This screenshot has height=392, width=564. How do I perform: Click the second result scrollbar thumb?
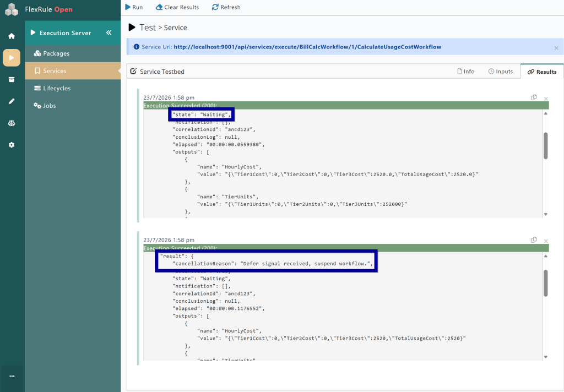[x=546, y=283]
